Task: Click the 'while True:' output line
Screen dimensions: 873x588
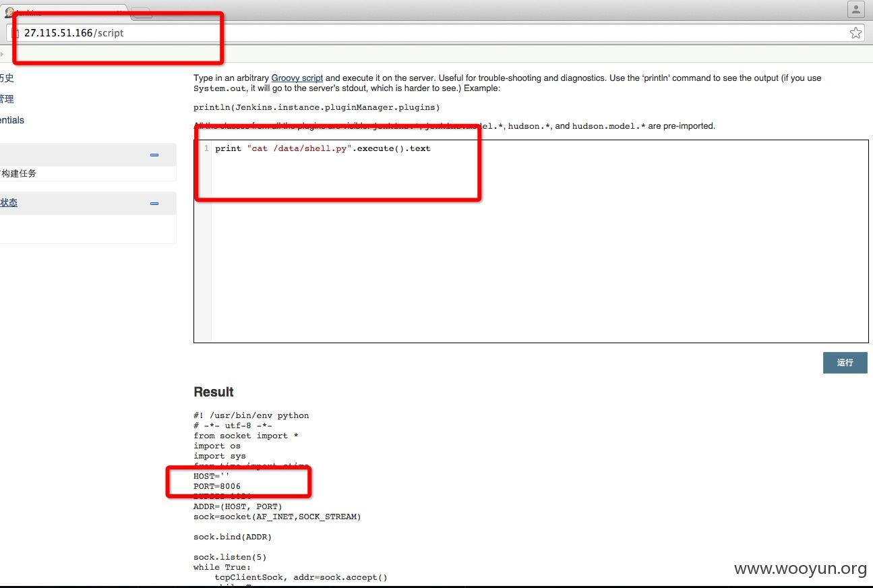Action: click(222, 567)
